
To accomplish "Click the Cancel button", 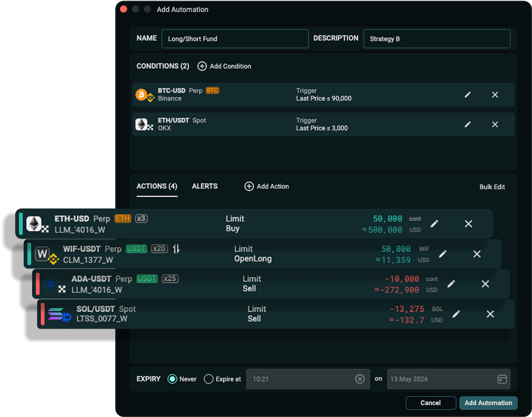I will [x=431, y=403].
